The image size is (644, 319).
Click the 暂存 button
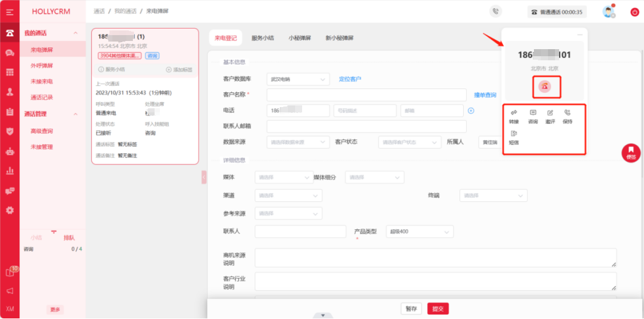pos(411,308)
